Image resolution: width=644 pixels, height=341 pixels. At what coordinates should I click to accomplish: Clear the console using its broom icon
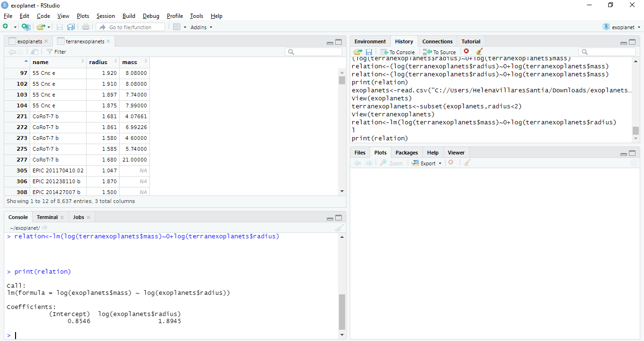tap(339, 228)
